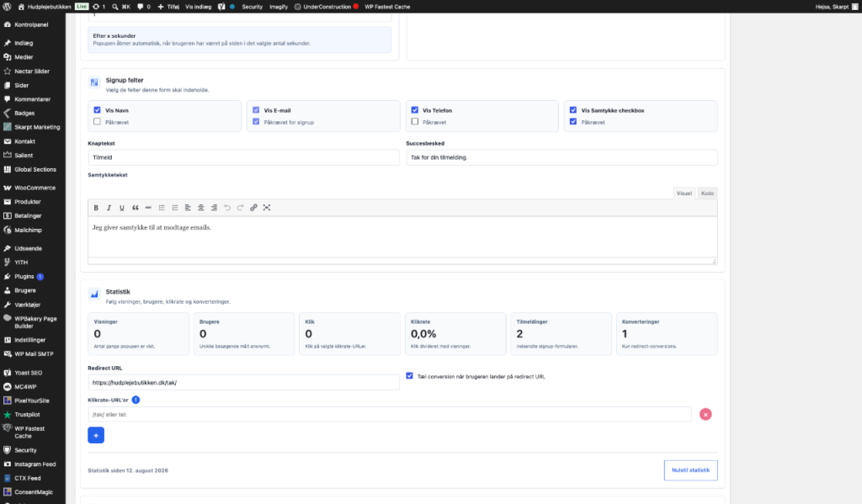Open UnderConstruction in the admin bar
This screenshot has height=504, width=862.
327,7
